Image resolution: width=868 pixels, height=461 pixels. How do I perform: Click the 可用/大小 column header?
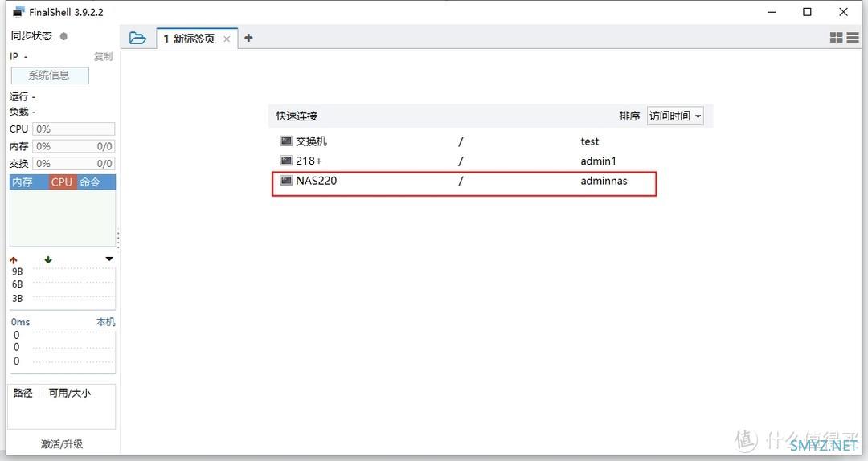(69, 393)
